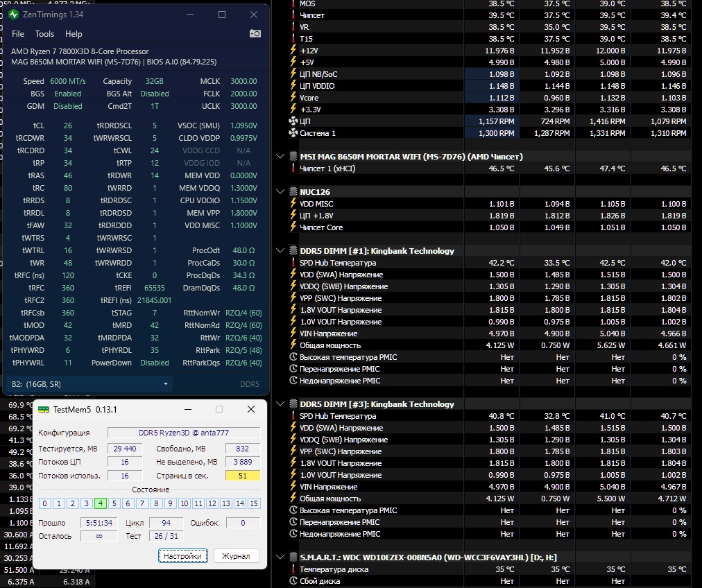Screen dimensions: 702x588
Task: Select thread box 0 in TestMem5 state
Action: coord(44,503)
